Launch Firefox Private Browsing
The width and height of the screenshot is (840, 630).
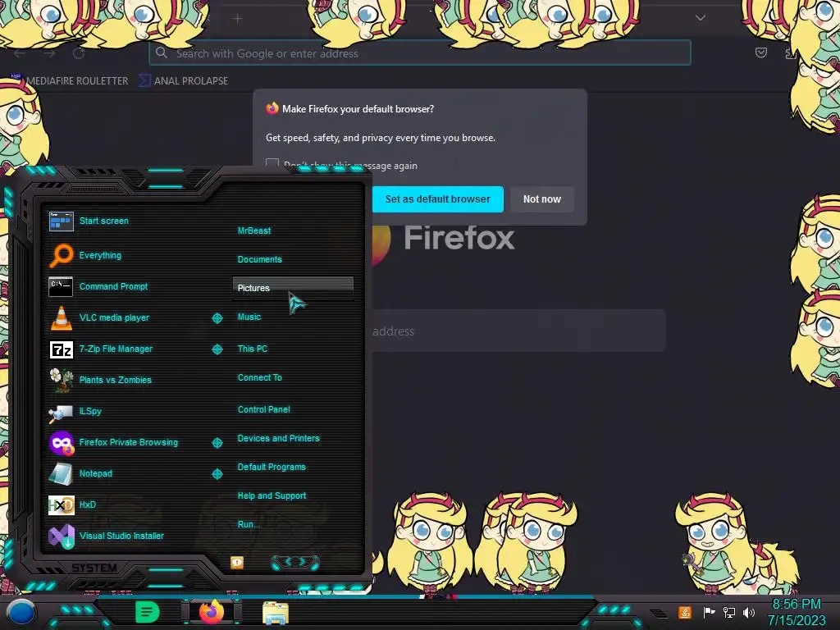pyautogui.click(x=129, y=442)
